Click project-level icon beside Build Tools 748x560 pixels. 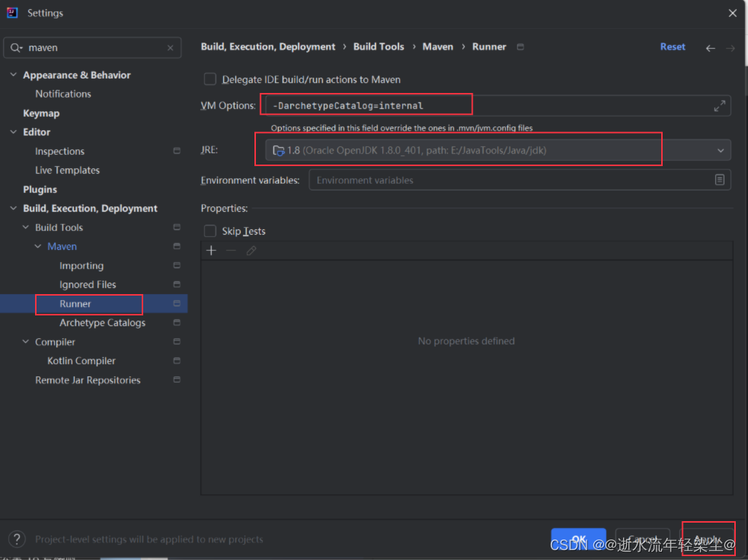(x=177, y=227)
